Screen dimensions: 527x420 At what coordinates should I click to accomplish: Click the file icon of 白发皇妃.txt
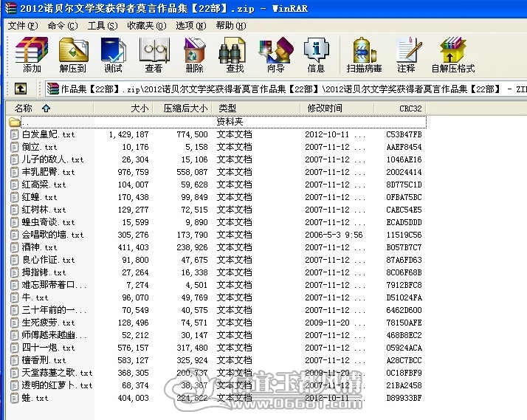tap(14, 135)
